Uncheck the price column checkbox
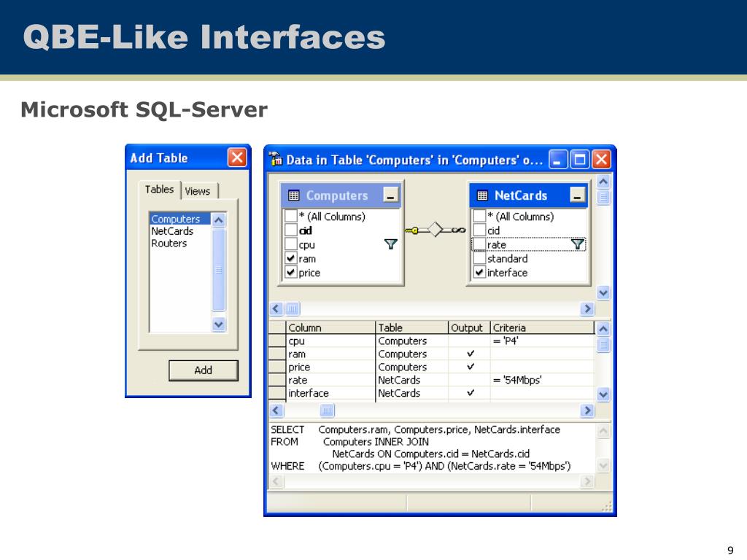The image size is (747, 560). tap(290, 273)
